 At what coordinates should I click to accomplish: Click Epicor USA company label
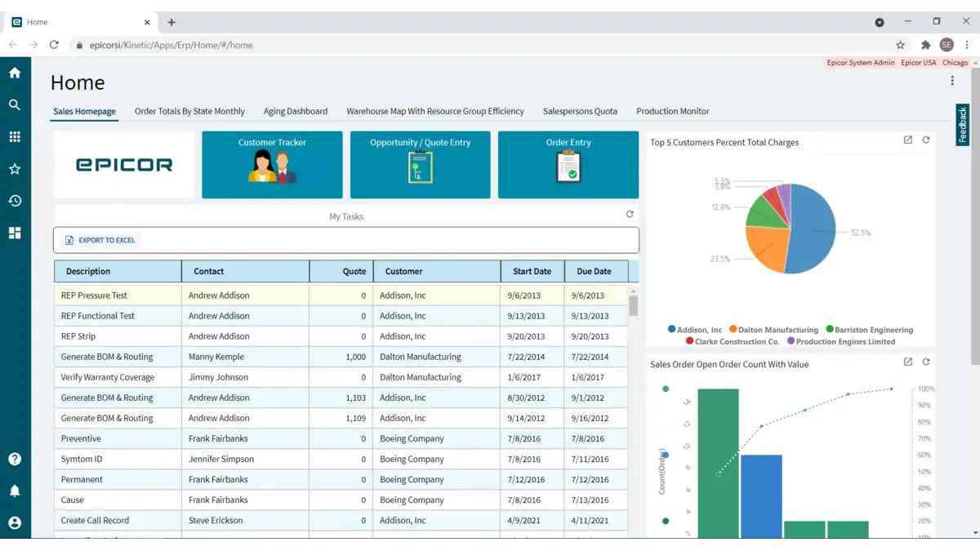pos(919,63)
